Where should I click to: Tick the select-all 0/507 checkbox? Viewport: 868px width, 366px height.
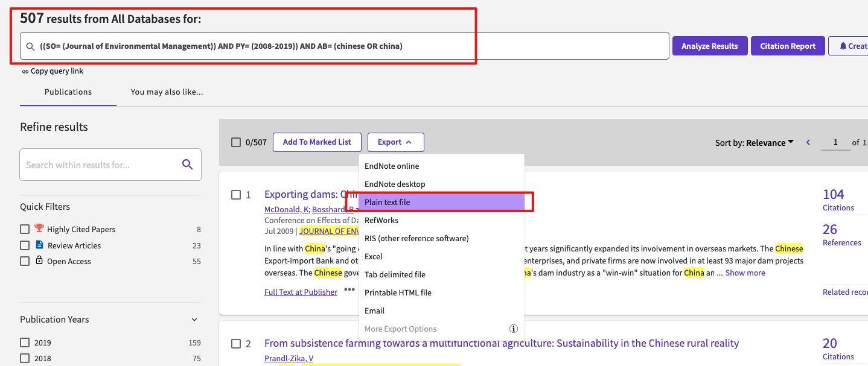236,142
